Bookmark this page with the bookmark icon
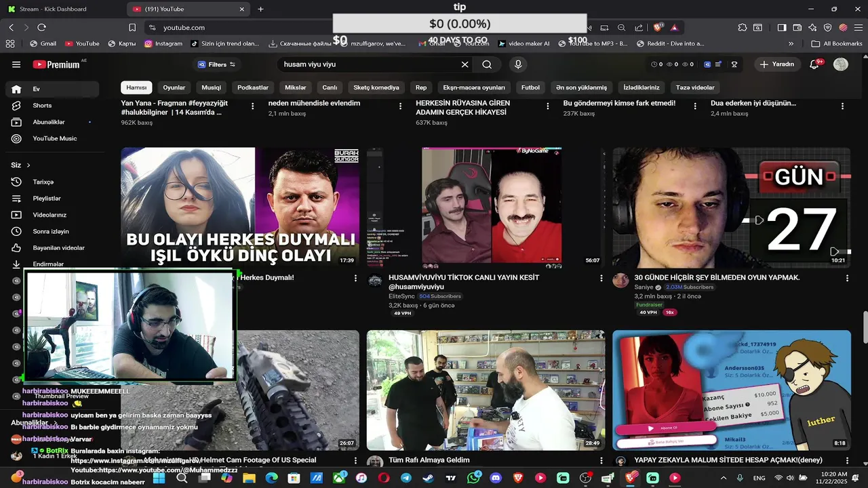The height and width of the screenshot is (488, 868). pos(132,27)
